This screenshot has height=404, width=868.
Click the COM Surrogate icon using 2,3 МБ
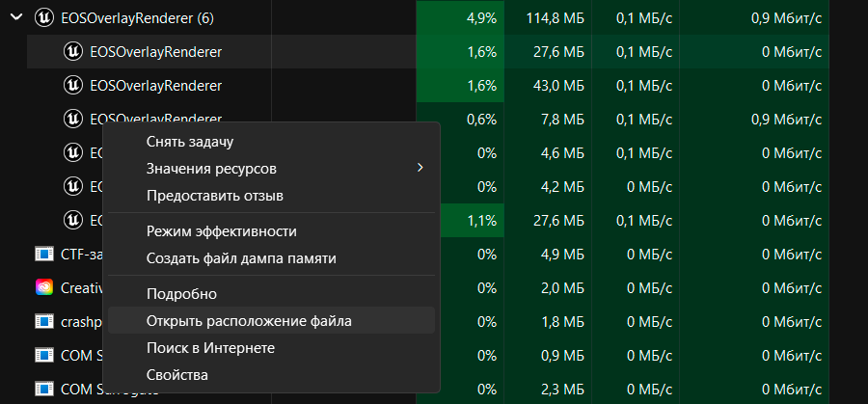tap(43, 389)
